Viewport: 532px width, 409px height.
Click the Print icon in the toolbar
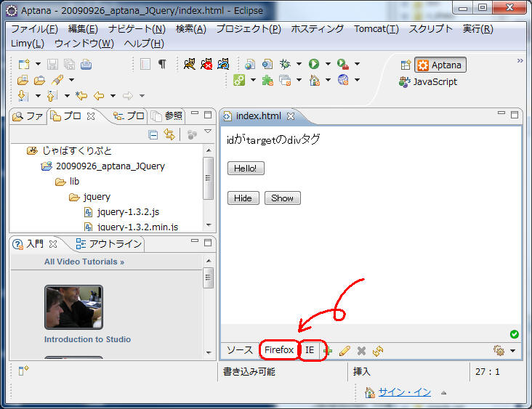coord(86,64)
